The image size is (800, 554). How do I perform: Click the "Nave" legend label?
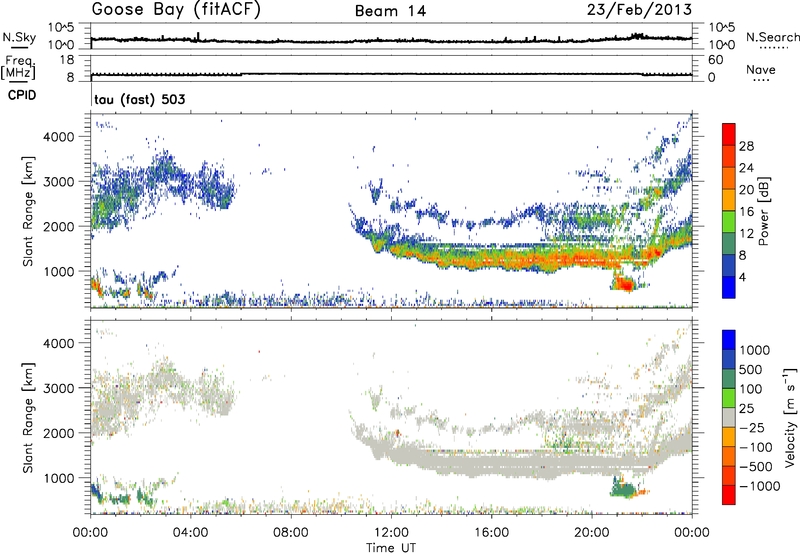tap(761, 69)
